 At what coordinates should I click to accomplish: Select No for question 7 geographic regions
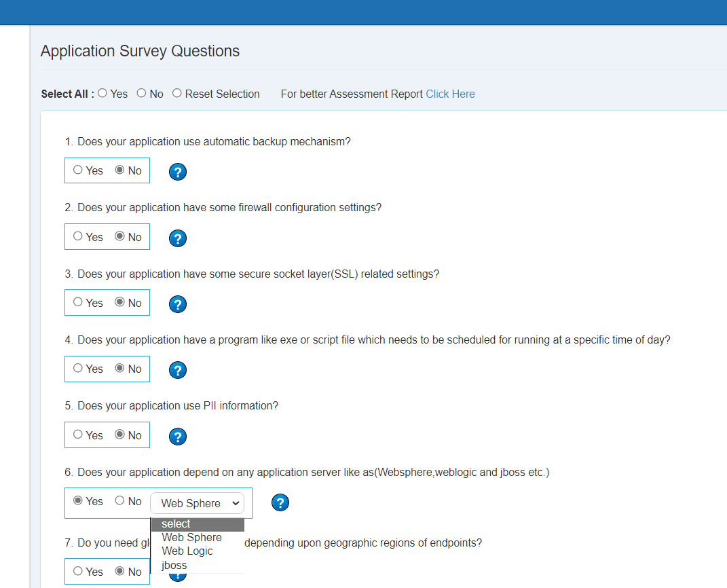pyautogui.click(x=119, y=571)
